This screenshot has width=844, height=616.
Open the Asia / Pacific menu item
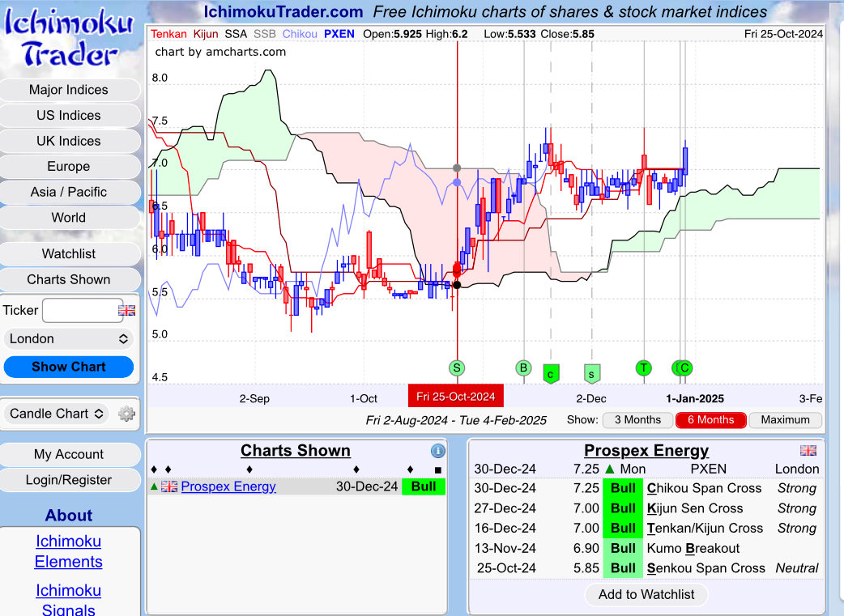pos(69,192)
